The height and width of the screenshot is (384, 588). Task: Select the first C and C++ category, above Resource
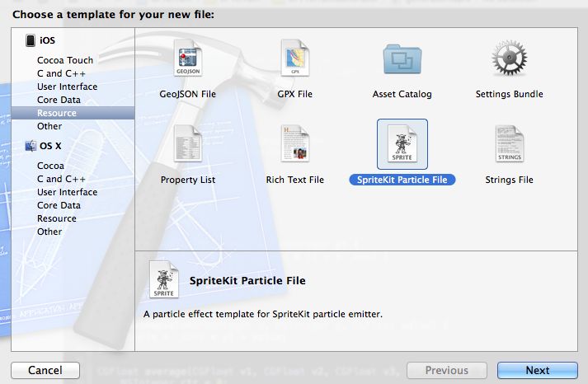coord(61,73)
